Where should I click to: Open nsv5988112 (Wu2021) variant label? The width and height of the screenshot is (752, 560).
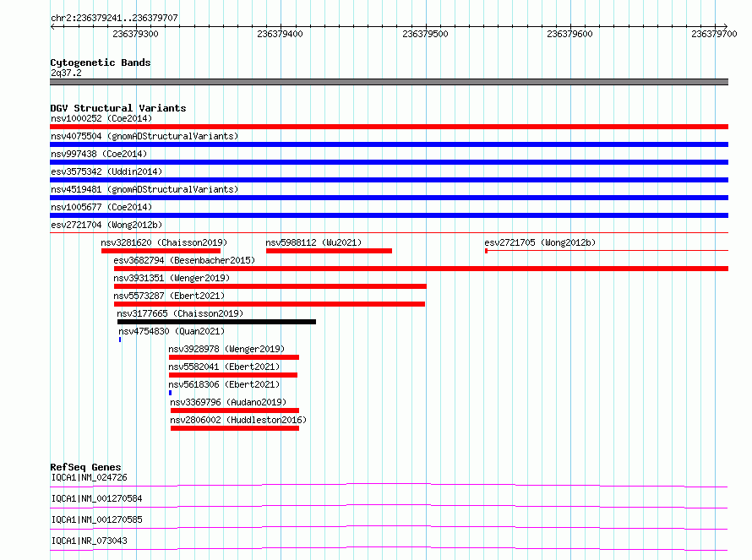[313, 242]
